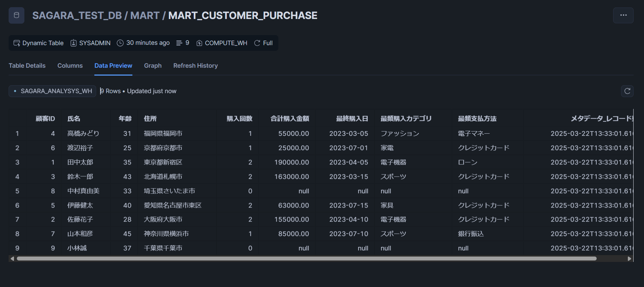Screen dimensions: 644x287
Task: Open the MART schema breadcrumb link
Action: pyautogui.click(x=145, y=15)
